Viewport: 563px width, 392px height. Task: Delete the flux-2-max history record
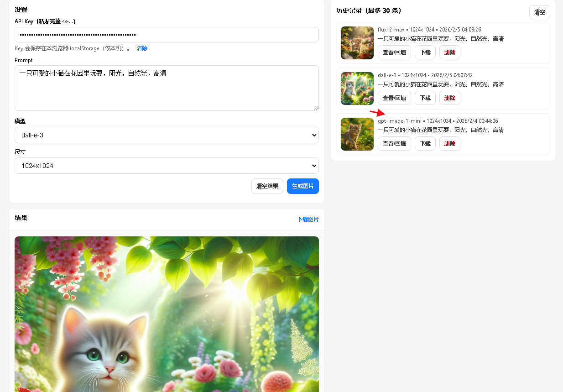[x=449, y=52]
